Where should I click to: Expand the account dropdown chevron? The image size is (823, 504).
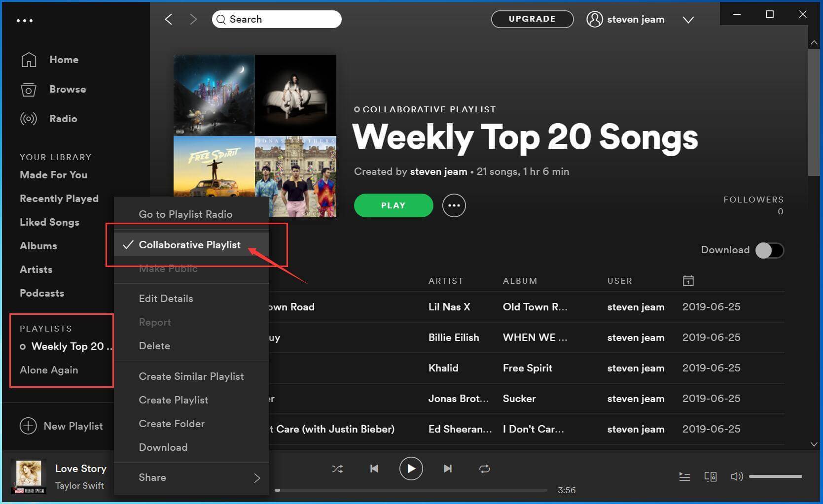click(x=688, y=20)
